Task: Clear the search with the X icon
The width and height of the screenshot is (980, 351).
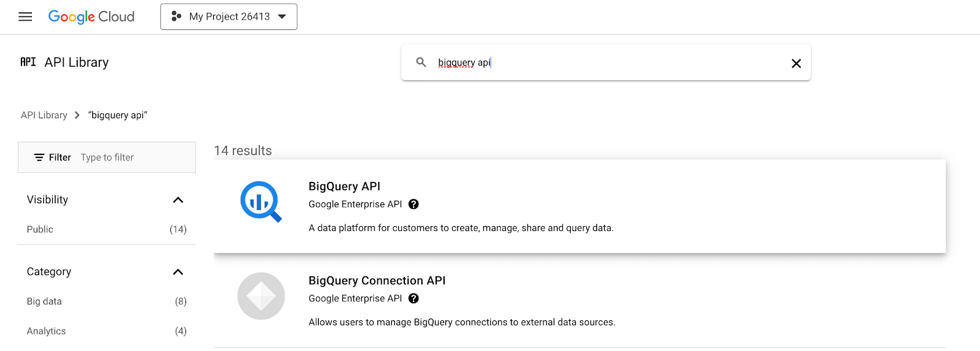Action: [x=796, y=63]
